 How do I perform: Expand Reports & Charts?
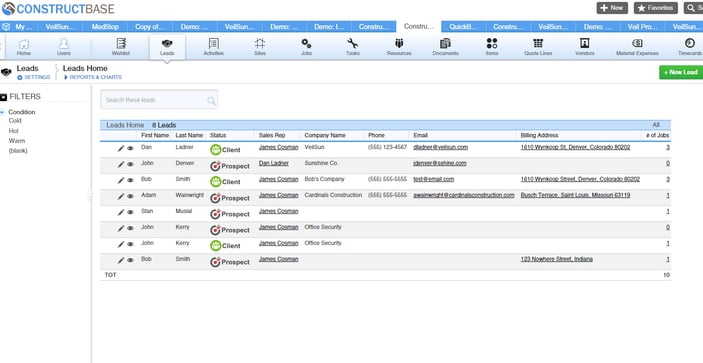tap(93, 78)
